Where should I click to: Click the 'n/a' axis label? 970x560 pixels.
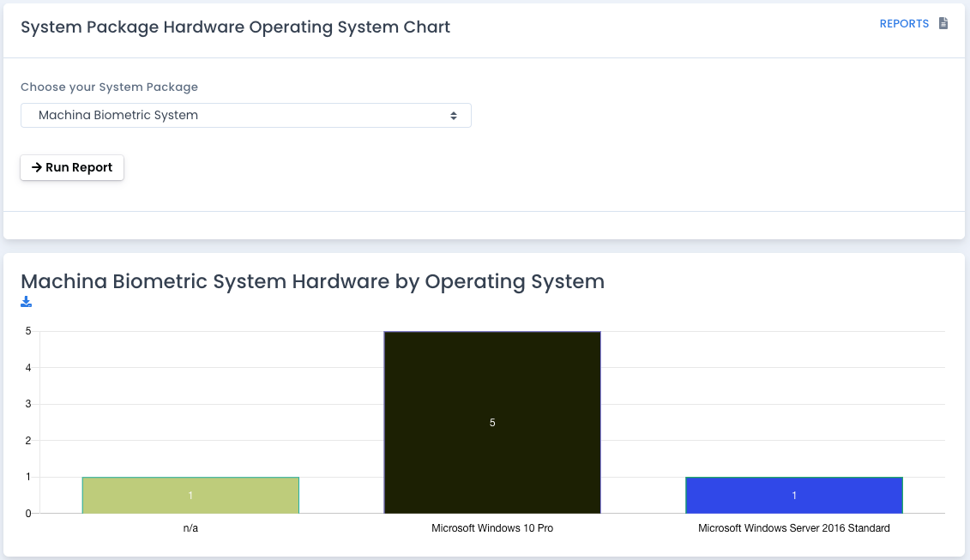tap(190, 528)
